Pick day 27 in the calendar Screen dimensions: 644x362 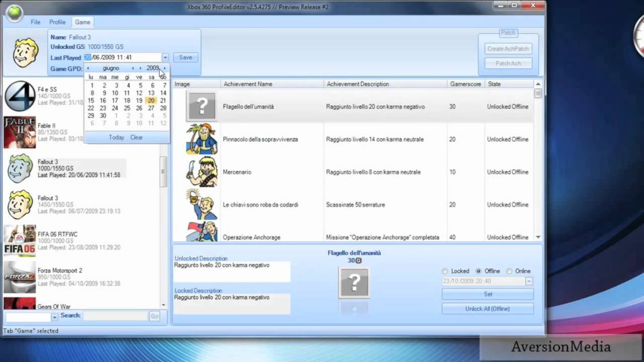(151, 108)
